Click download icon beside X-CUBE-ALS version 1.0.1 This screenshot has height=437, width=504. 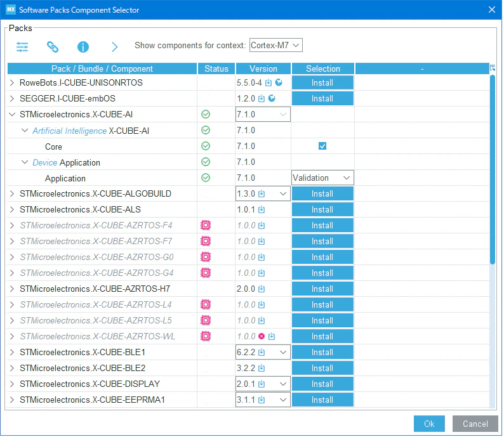[x=262, y=210]
